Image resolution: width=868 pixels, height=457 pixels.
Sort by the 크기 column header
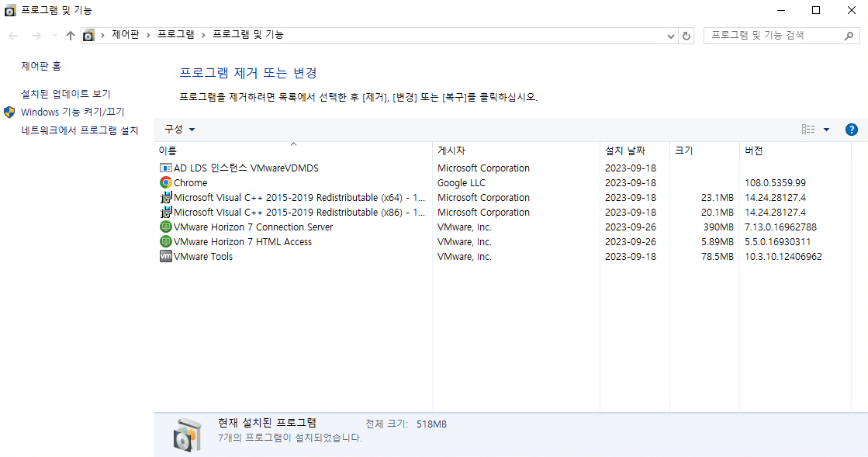[704, 151]
